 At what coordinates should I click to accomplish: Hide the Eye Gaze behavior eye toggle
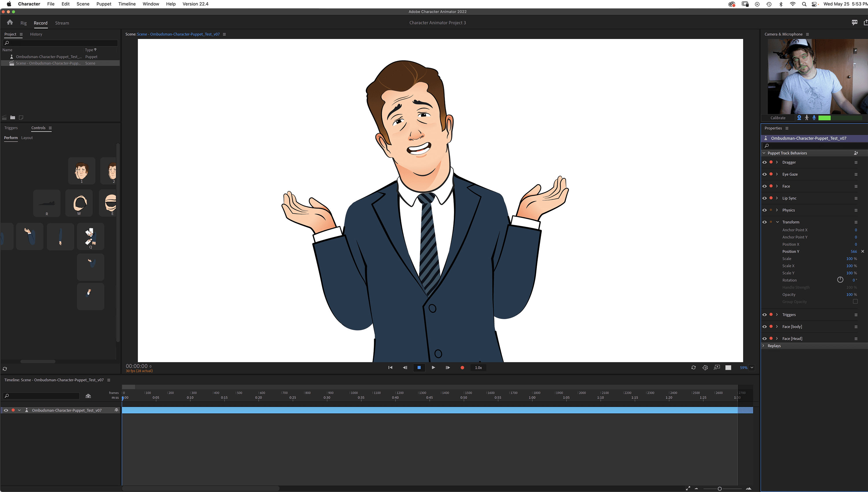764,174
